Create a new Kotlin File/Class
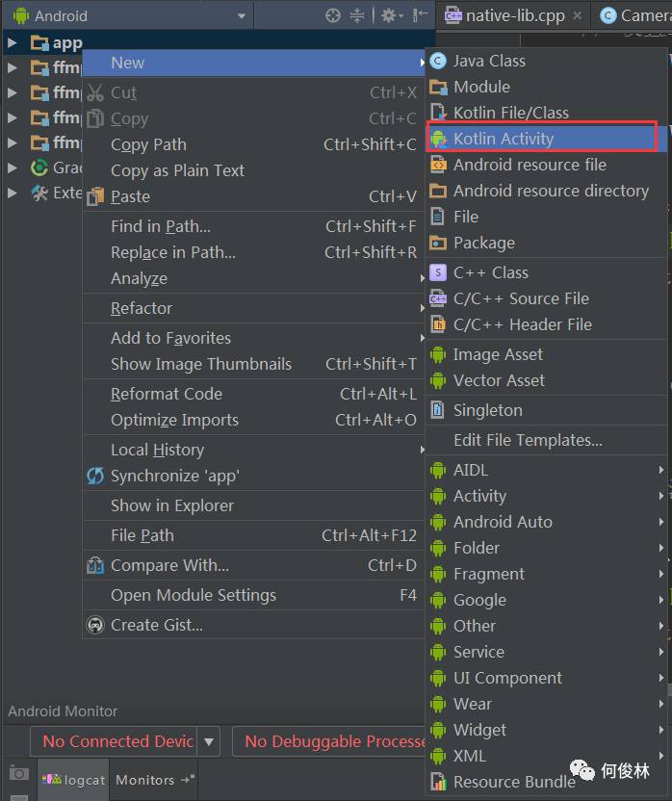Viewport: 672px width, 801px height. tap(546, 113)
